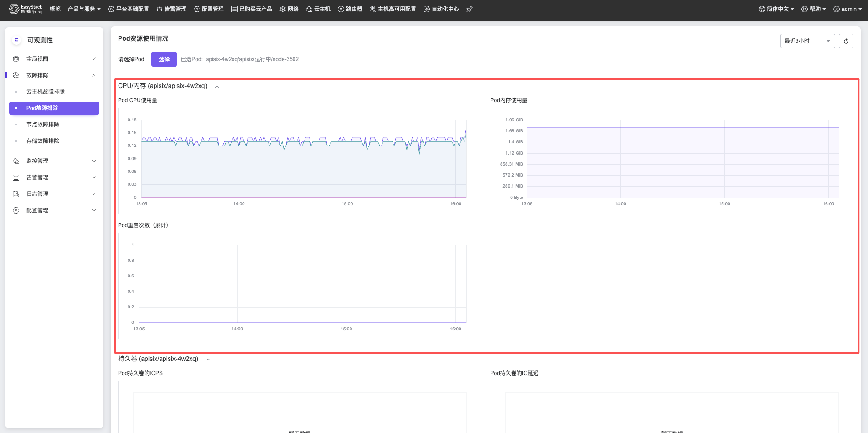Collapse sidebar using the 可观测性 menu icon
The width and height of the screenshot is (868, 433).
point(16,40)
